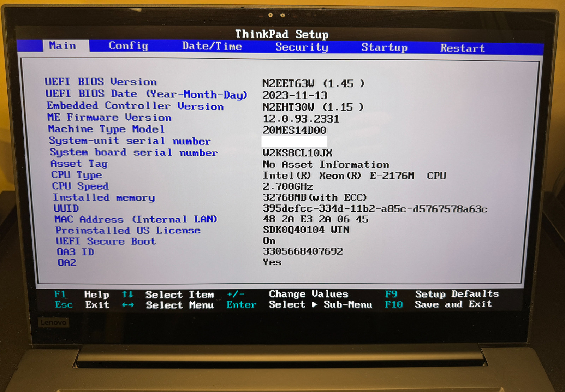565x392 pixels.
Task: Select the CPU Speed label
Action: click(81, 186)
